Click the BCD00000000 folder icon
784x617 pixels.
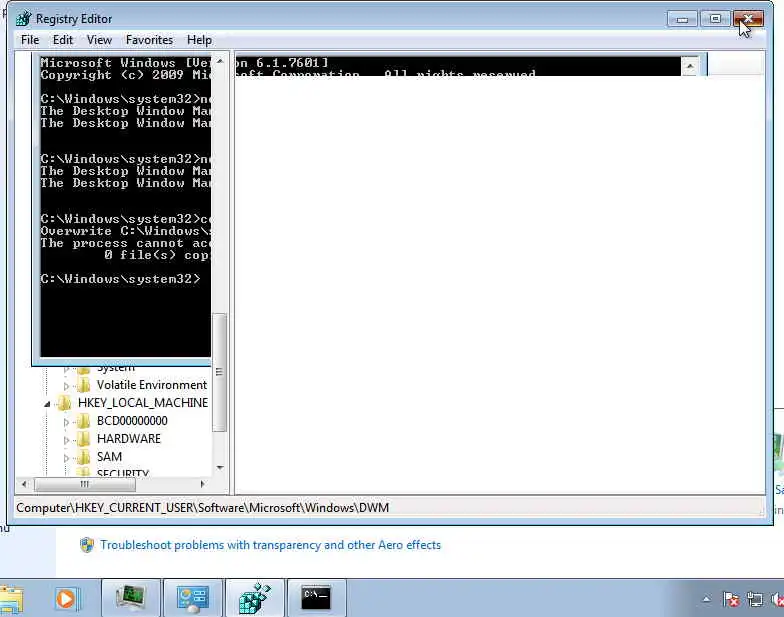point(84,420)
